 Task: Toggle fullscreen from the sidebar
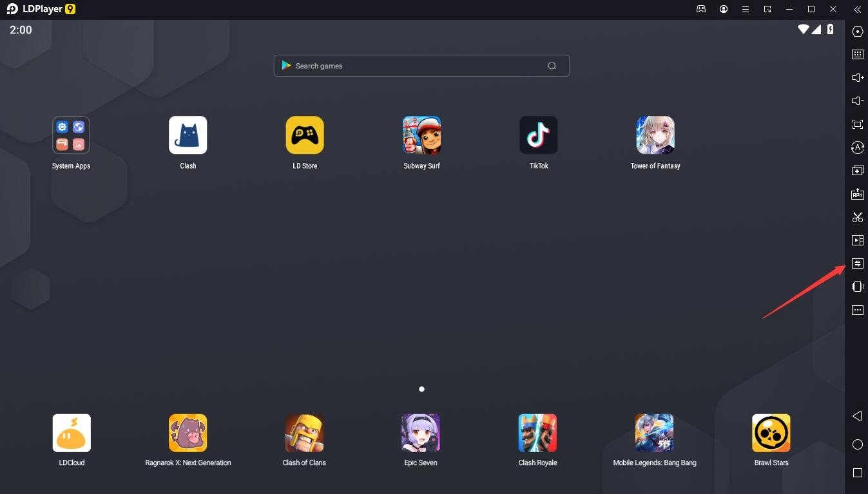pos(858,124)
